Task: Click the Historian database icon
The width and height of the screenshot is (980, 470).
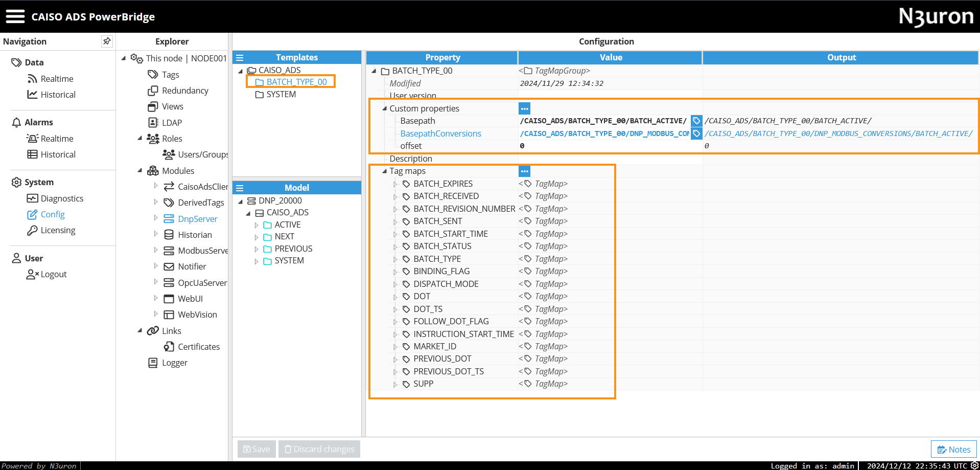Action: (x=169, y=235)
